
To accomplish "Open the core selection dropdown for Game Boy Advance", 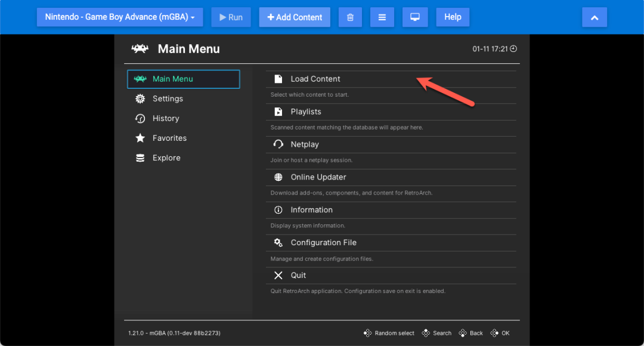I will pyautogui.click(x=120, y=17).
